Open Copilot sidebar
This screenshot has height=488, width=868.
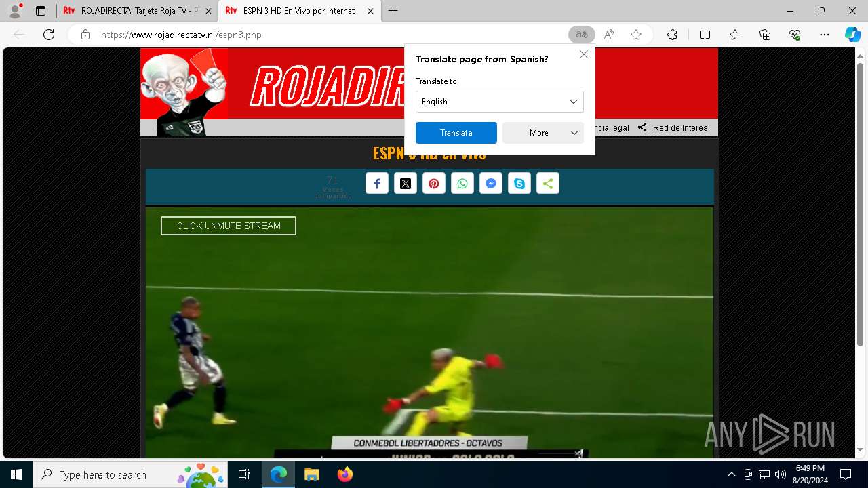852,35
